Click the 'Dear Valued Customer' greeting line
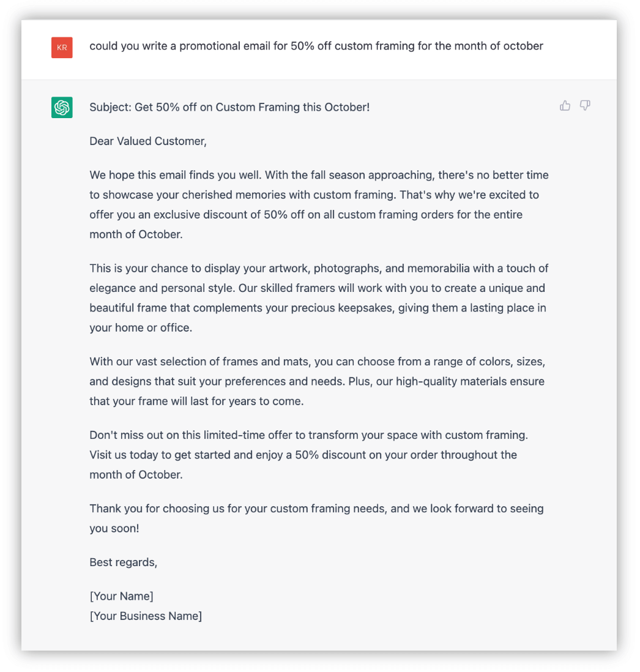Image resolution: width=640 pixels, height=672 pixels. click(x=148, y=141)
